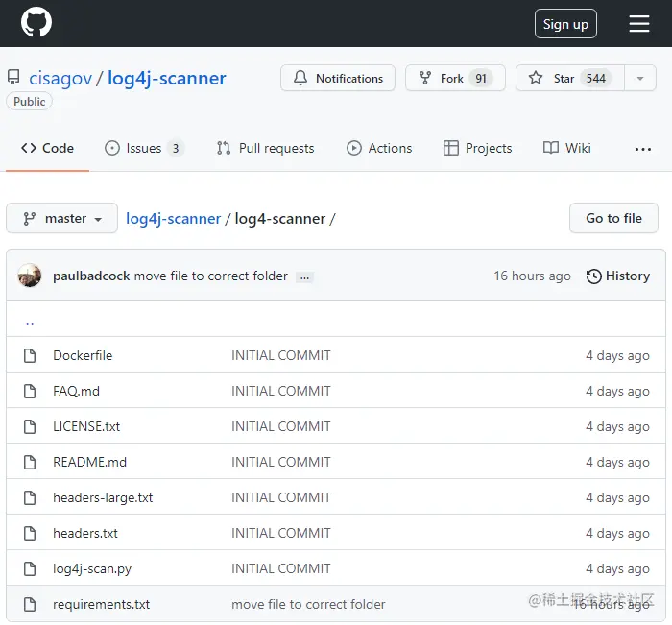Open 'move file to correct folder' commit in header
672x625 pixels.
point(211,276)
